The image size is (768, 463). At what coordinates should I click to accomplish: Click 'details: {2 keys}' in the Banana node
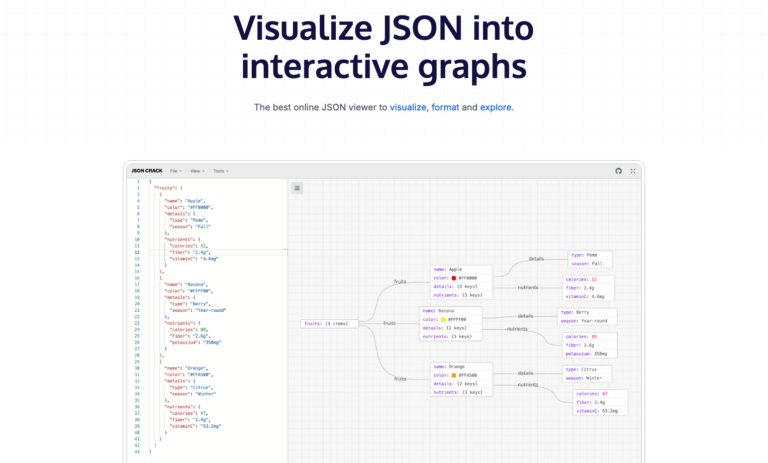click(x=445, y=328)
